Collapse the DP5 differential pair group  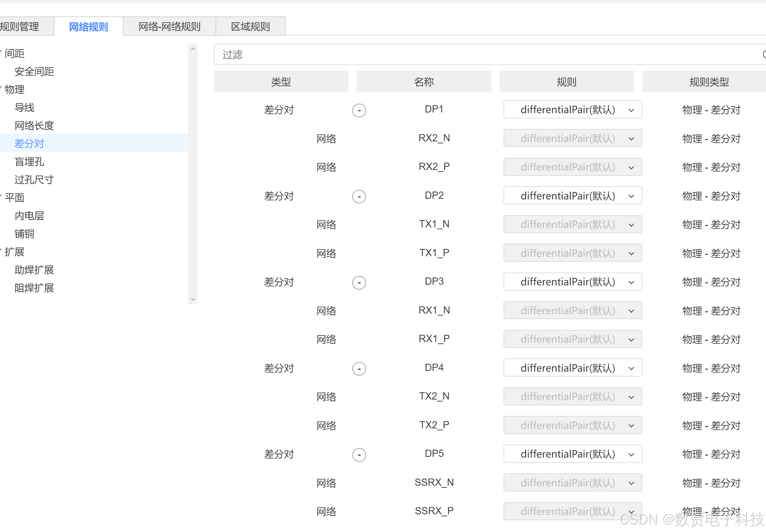pos(359,455)
